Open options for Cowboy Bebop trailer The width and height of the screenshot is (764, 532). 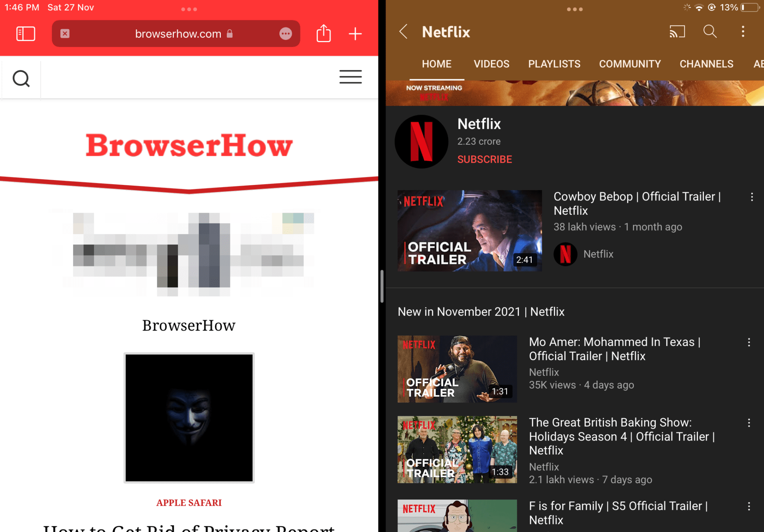(752, 197)
